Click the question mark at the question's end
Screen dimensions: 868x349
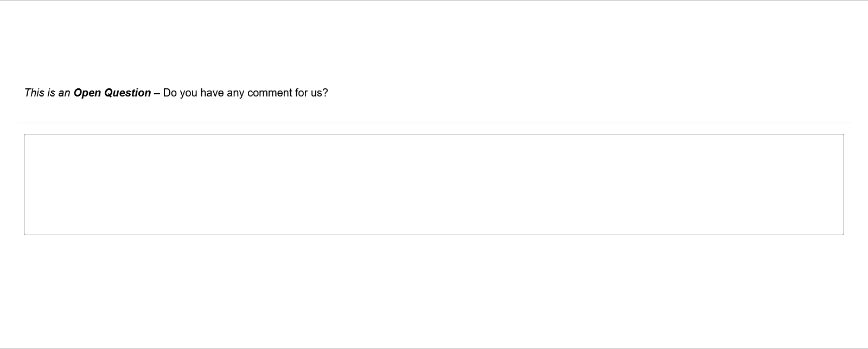[x=325, y=93]
